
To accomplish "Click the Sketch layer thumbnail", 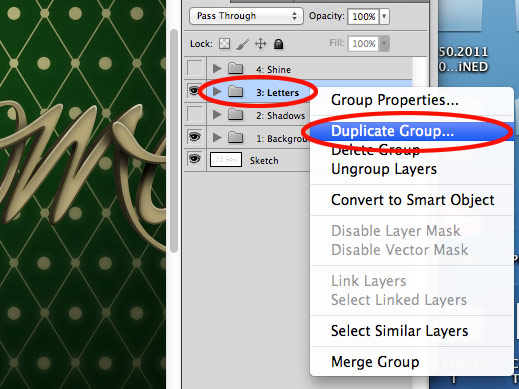I will point(226,160).
